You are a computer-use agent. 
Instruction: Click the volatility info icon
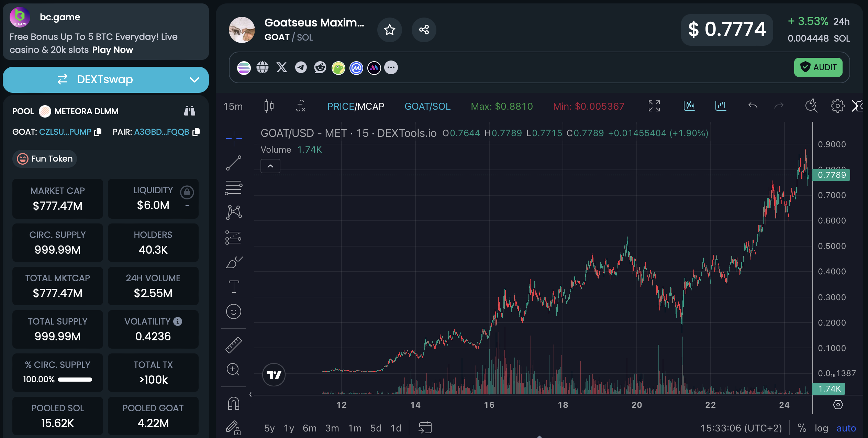pyautogui.click(x=177, y=321)
